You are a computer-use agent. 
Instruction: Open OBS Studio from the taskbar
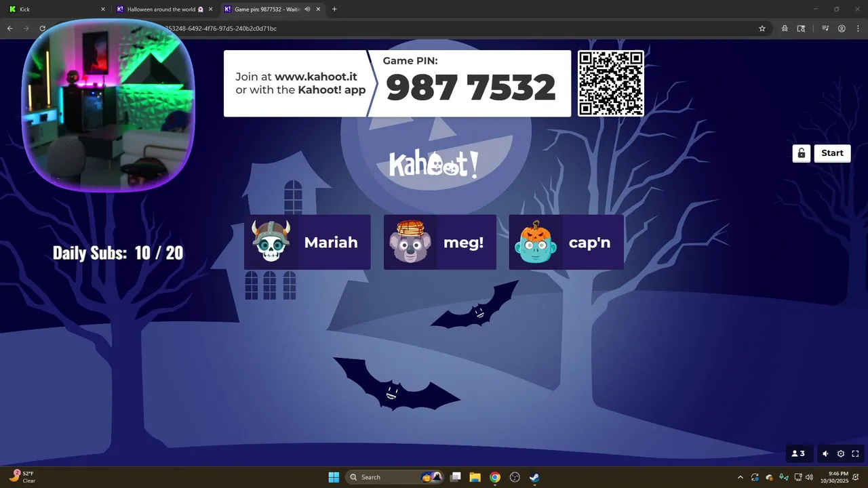click(515, 477)
